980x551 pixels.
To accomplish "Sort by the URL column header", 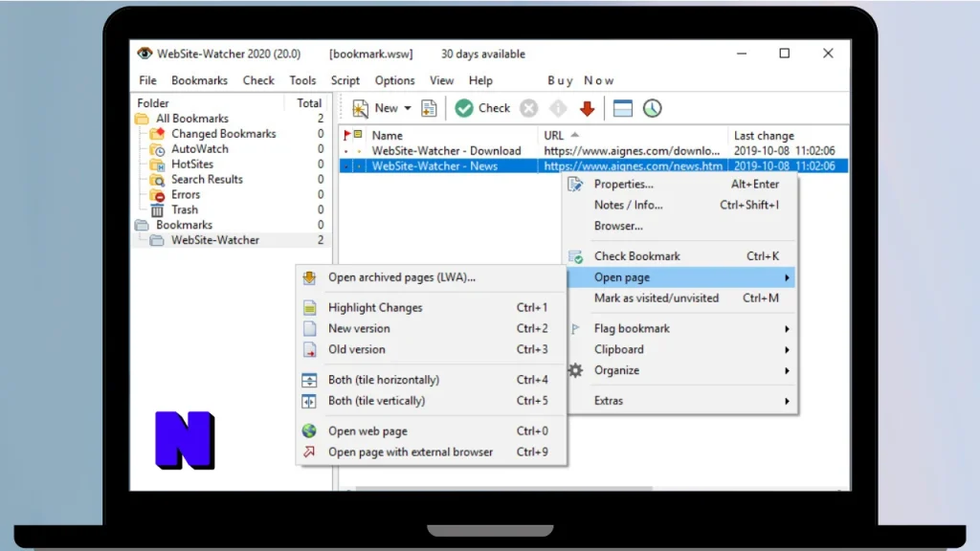I will pyautogui.click(x=554, y=136).
